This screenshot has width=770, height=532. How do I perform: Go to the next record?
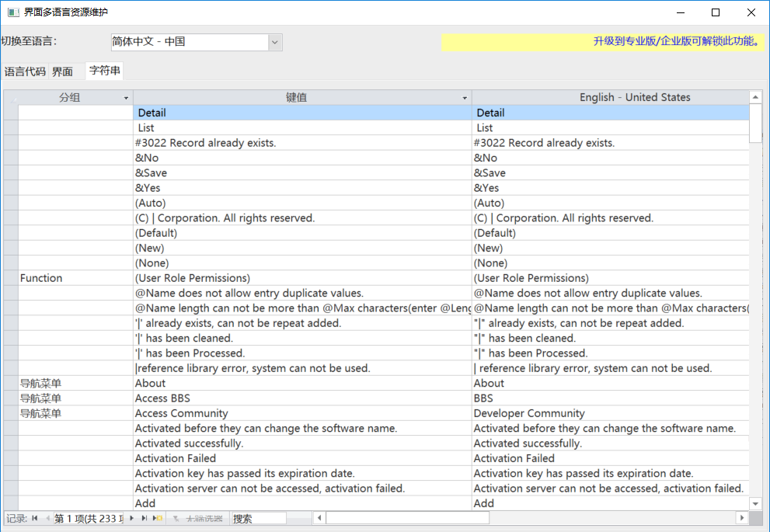tap(132, 518)
